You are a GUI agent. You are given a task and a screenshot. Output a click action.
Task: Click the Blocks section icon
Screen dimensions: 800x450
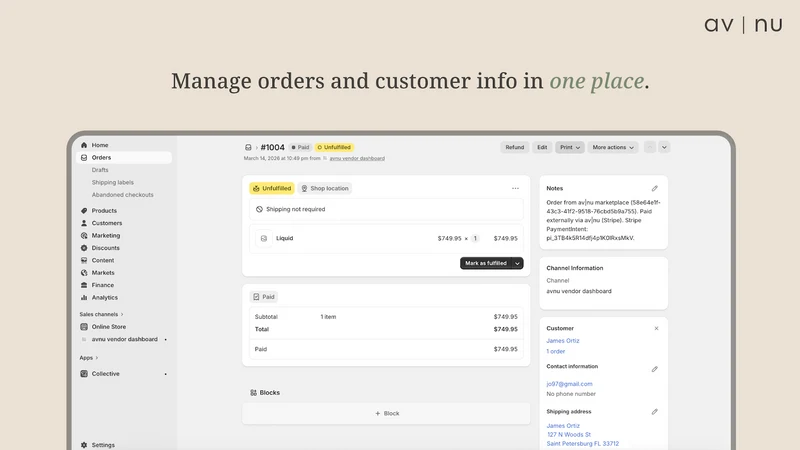(x=253, y=393)
